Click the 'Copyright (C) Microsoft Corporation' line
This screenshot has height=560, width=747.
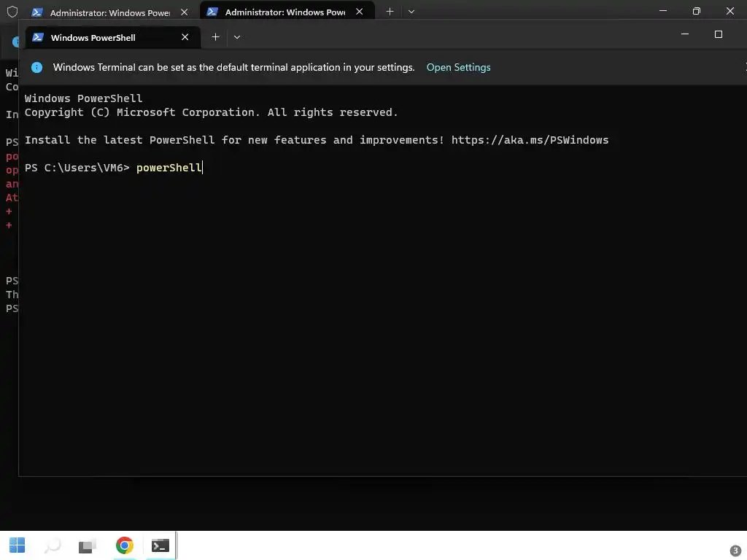pyautogui.click(x=211, y=112)
